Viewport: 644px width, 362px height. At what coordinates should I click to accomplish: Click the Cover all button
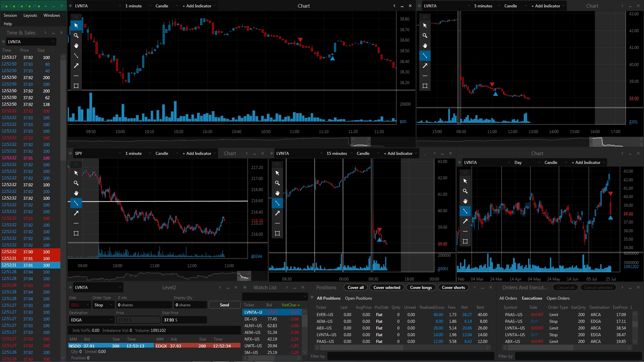point(356,288)
